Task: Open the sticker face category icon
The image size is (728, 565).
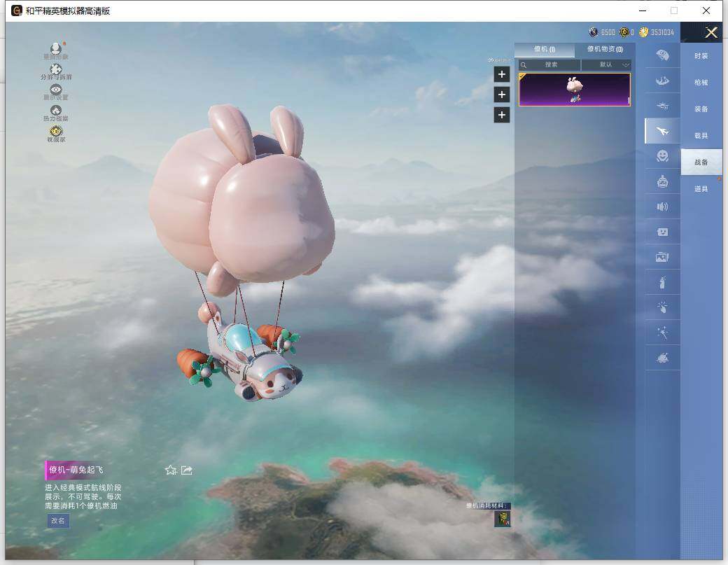Action: click(662, 232)
